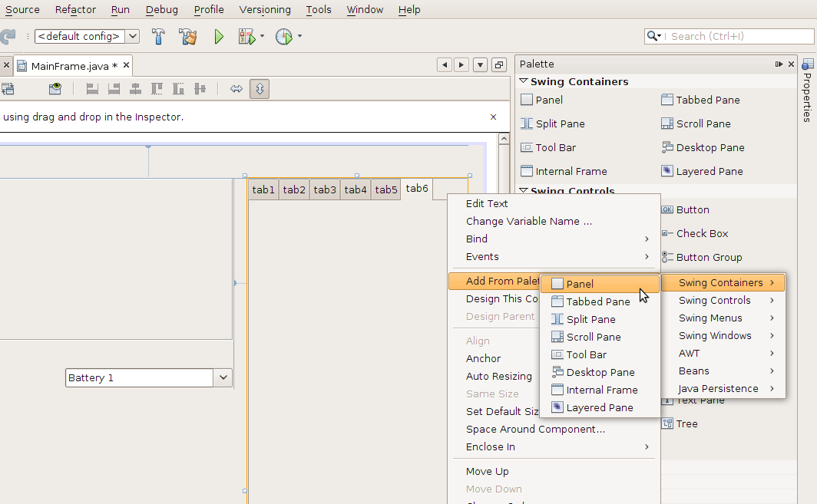
Task: Pick Split Pane in the Palette window
Action: click(552, 124)
